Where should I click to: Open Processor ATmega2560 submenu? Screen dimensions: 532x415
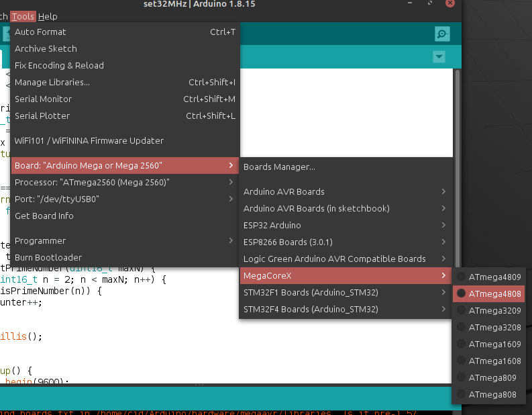click(125, 183)
